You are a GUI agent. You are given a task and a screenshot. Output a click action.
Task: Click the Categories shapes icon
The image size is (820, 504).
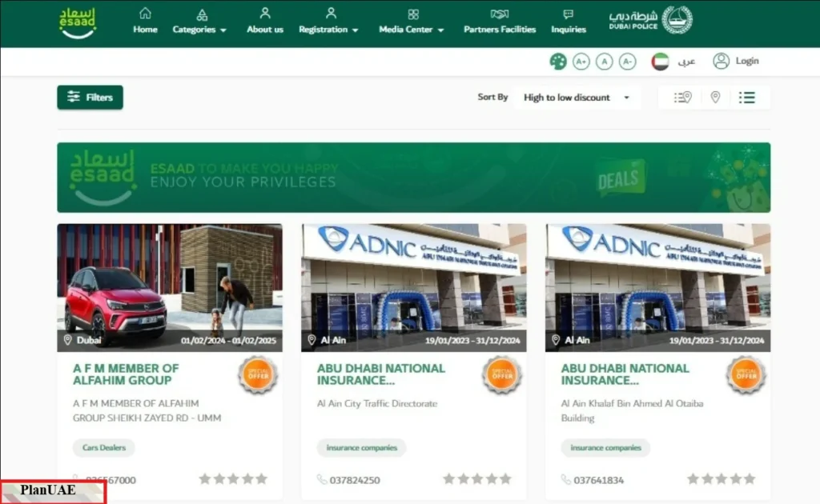[202, 14]
